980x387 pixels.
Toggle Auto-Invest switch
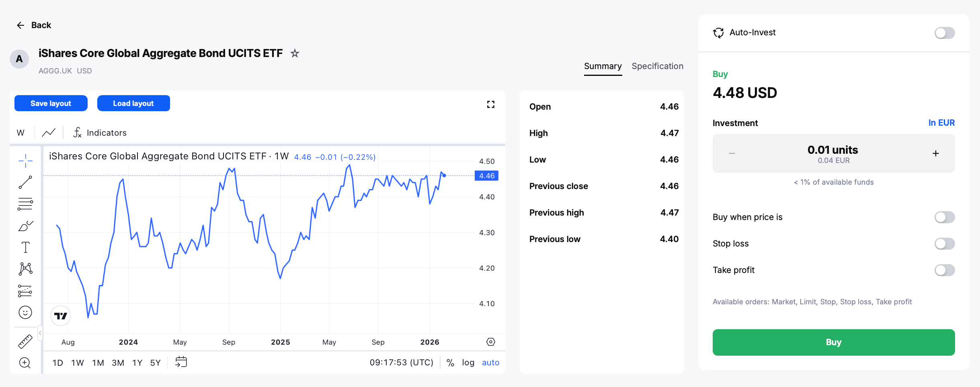click(945, 33)
